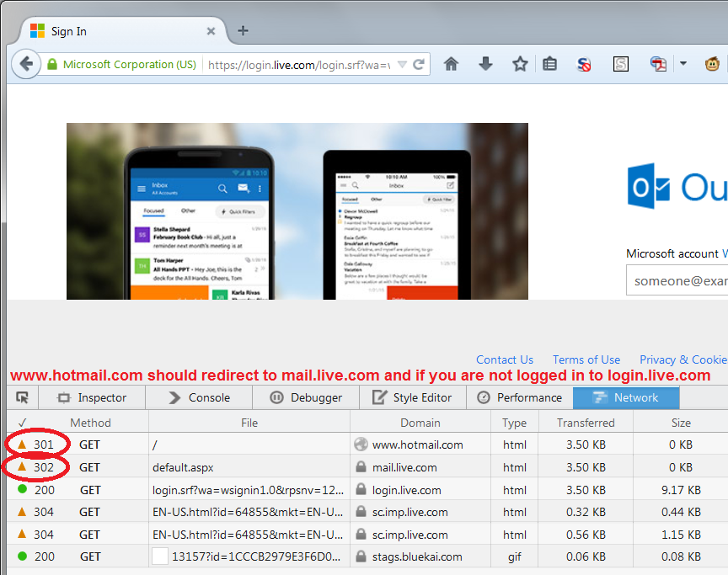728x575 pixels.
Task: Click the Outlook phone and tablet promo image
Action: click(297, 211)
